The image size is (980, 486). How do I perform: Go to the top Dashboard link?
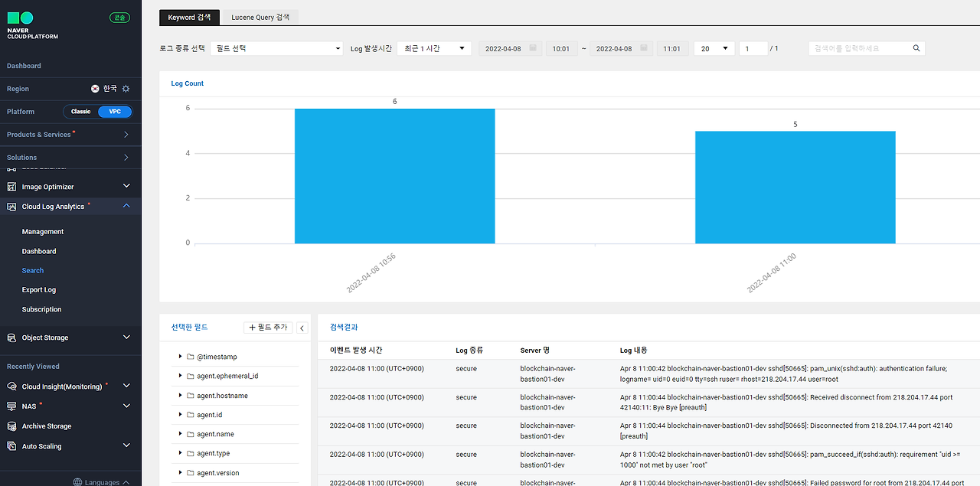[x=24, y=66]
